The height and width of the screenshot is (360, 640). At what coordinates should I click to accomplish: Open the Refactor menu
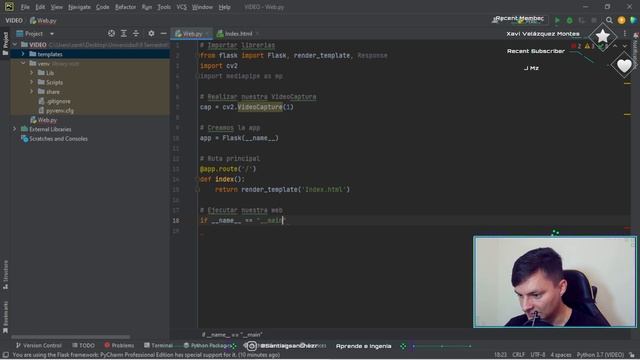coord(125,7)
